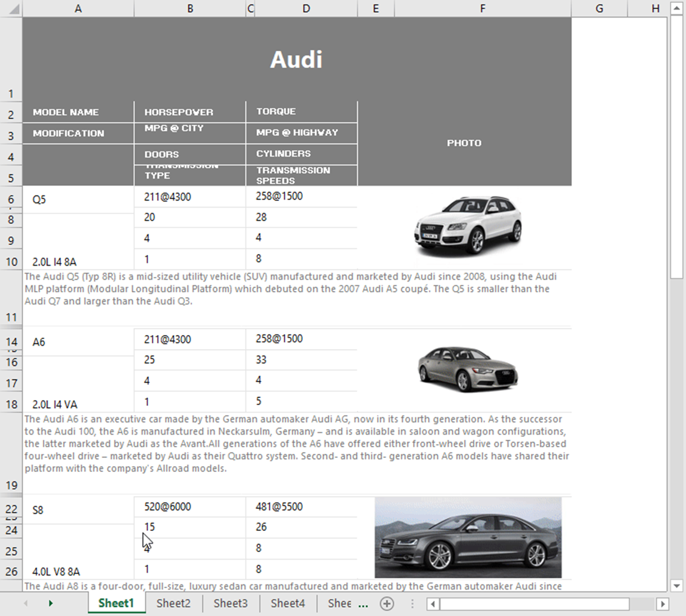Click the 'MODIFICATION' header cell
This screenshot has height=616, width=686.
(78, 133)
